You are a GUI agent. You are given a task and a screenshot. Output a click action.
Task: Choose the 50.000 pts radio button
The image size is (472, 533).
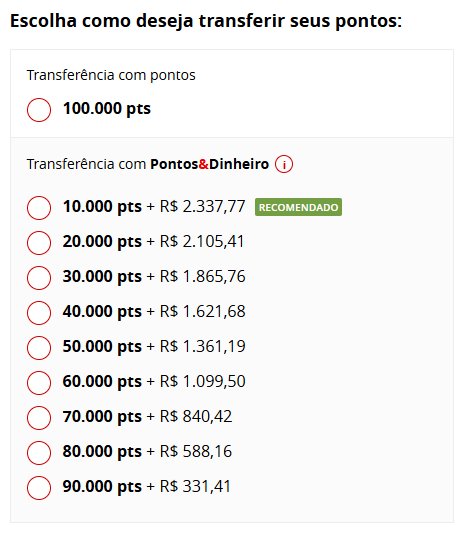pyautogui.click(x=39, y=348)
